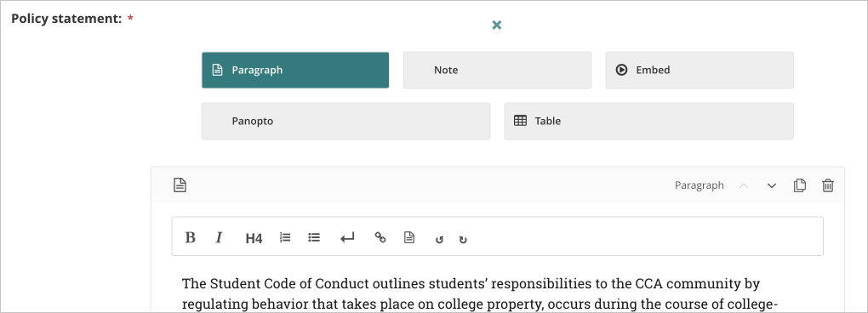Click the document icon in block header

[180, 185]
